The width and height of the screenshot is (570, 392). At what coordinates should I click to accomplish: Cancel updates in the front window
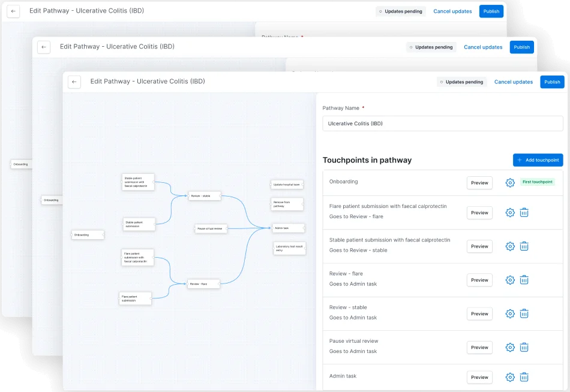coord(513,82)
